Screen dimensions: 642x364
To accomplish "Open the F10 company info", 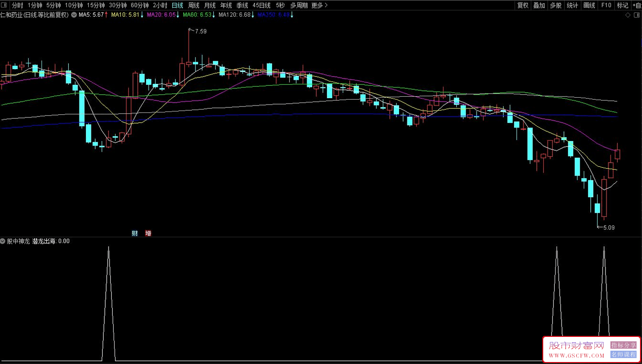I will pos(606,5).
